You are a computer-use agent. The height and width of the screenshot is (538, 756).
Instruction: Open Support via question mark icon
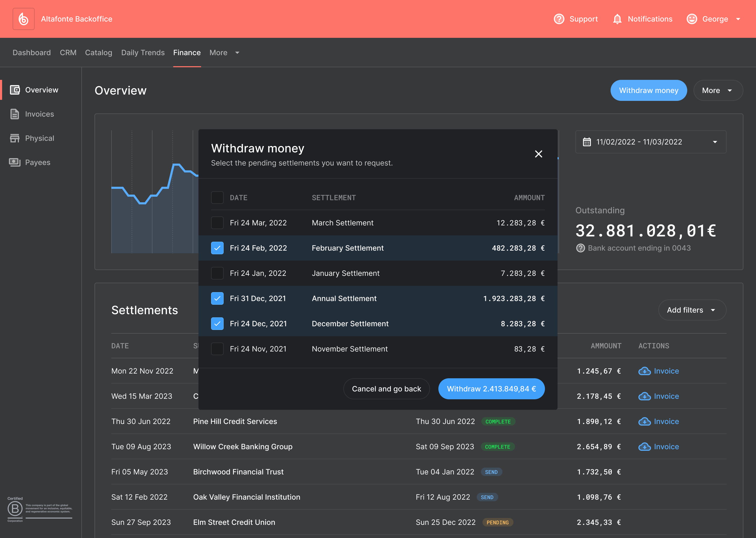click(x=559, y=19)
